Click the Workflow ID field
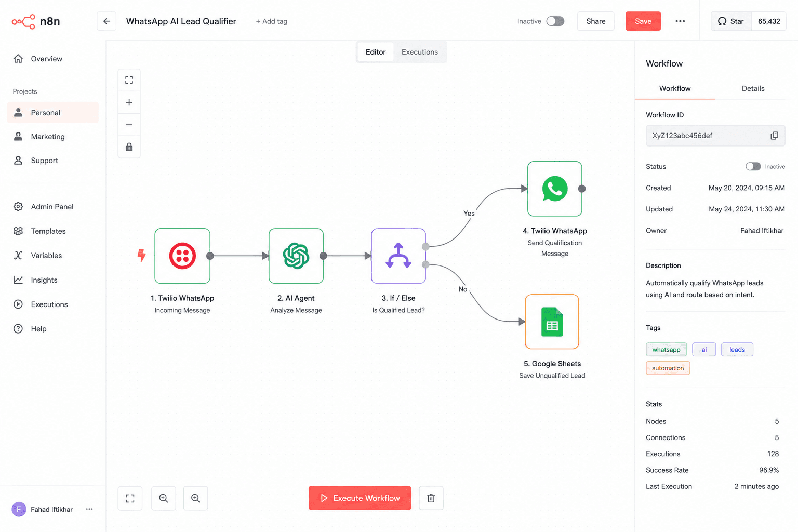Viewport: 798px width, 532px height. (715, 136)
